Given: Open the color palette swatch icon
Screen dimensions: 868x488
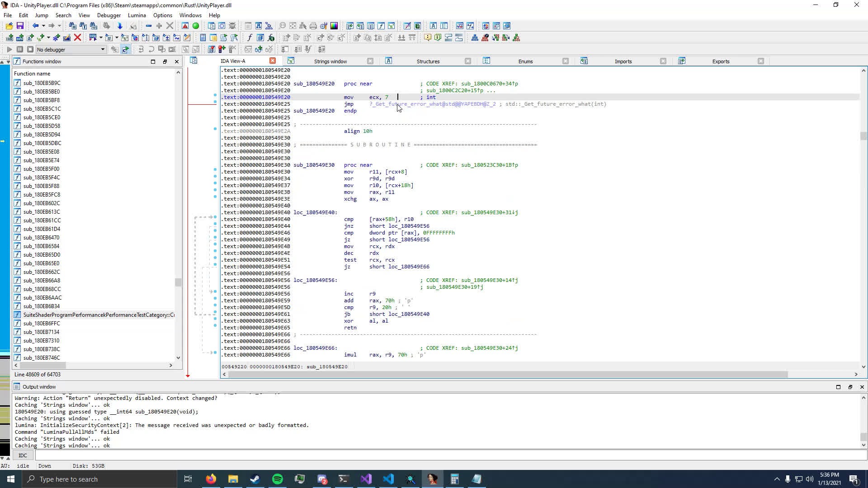Looking at the screenshot, I should pos(334,26).
